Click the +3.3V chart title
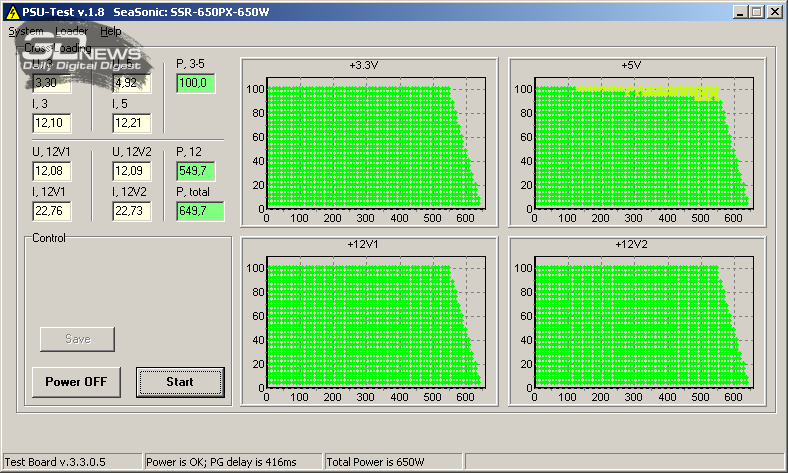 click(x=363, y=65)
